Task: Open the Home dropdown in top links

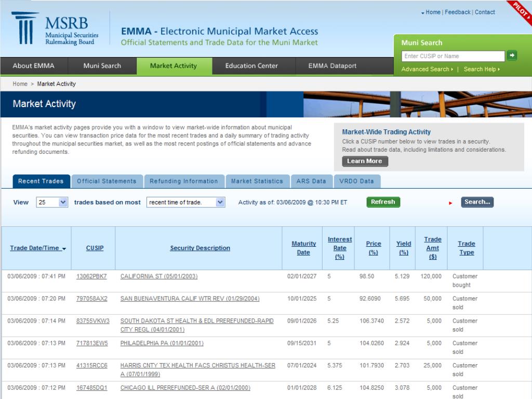Action: (x=431, y=12)
